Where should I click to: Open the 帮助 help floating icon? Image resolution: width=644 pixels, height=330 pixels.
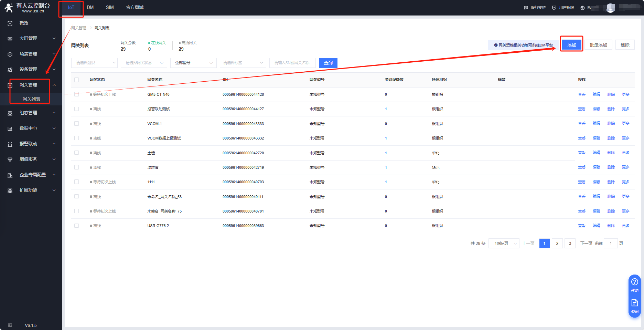635,284
